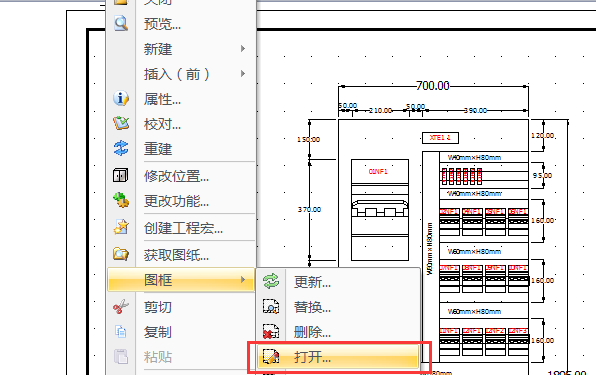Click the blue info icon for 属性
The image size is (596, 375).
(x=121, y=98)
